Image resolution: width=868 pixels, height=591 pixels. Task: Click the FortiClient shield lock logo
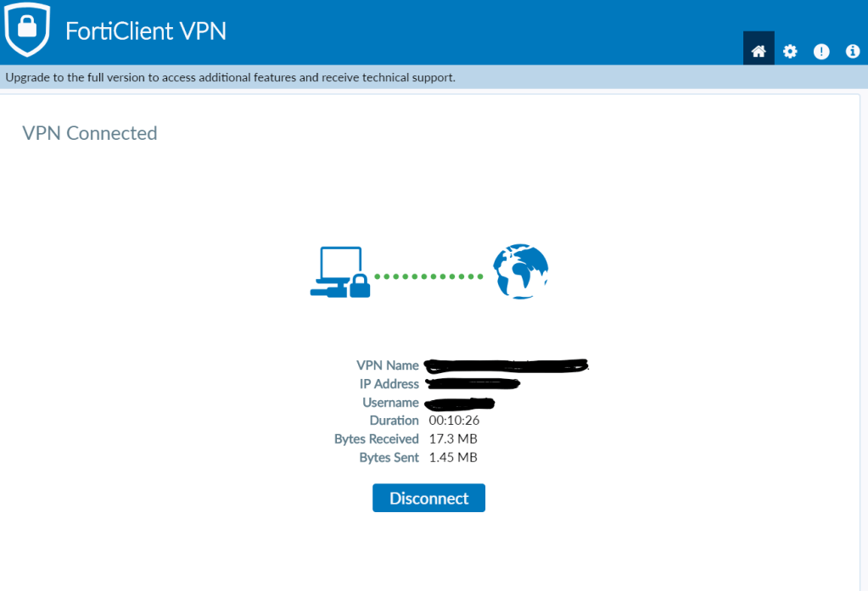(x=27, y=30)
